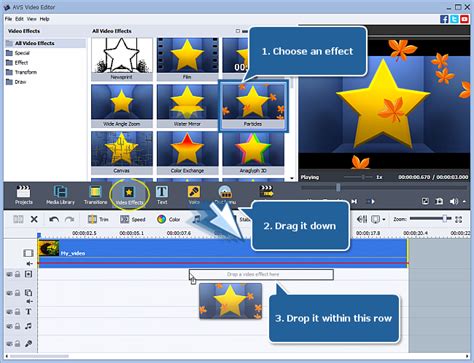The image size is (474, 363).
Task: Click the Produce film-strip arrow icon
Action: pos(266,191)
